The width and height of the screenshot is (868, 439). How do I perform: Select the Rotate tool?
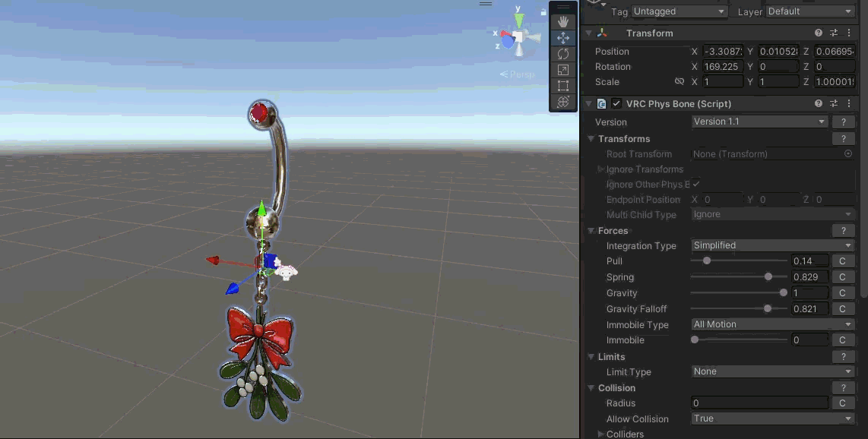pyautogui.click(x=563, y=54)
